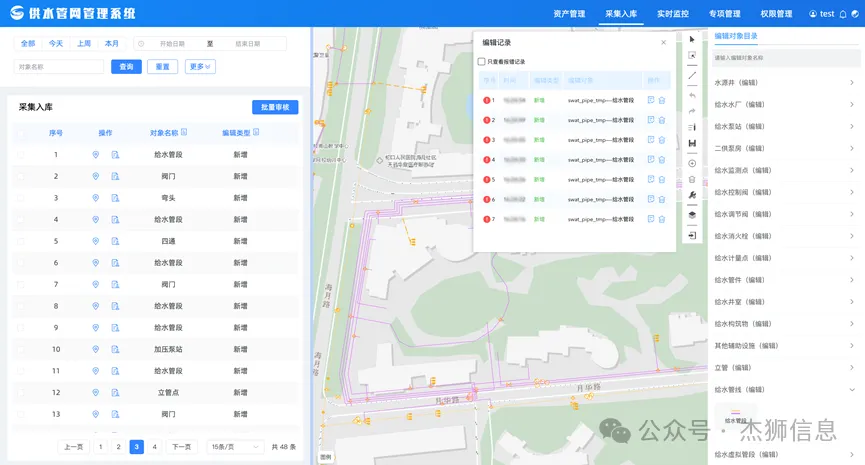Open 权限管理 in top navigation
This screenshot has width=865, height=465.
click(776, 14)
